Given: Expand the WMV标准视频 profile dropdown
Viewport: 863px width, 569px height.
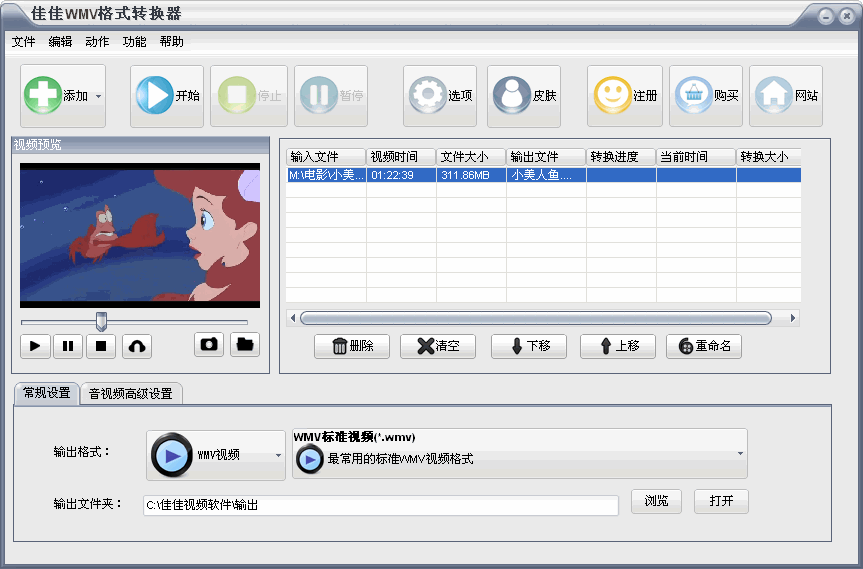Looking at the screenshot, I should (x=740, y=454).
